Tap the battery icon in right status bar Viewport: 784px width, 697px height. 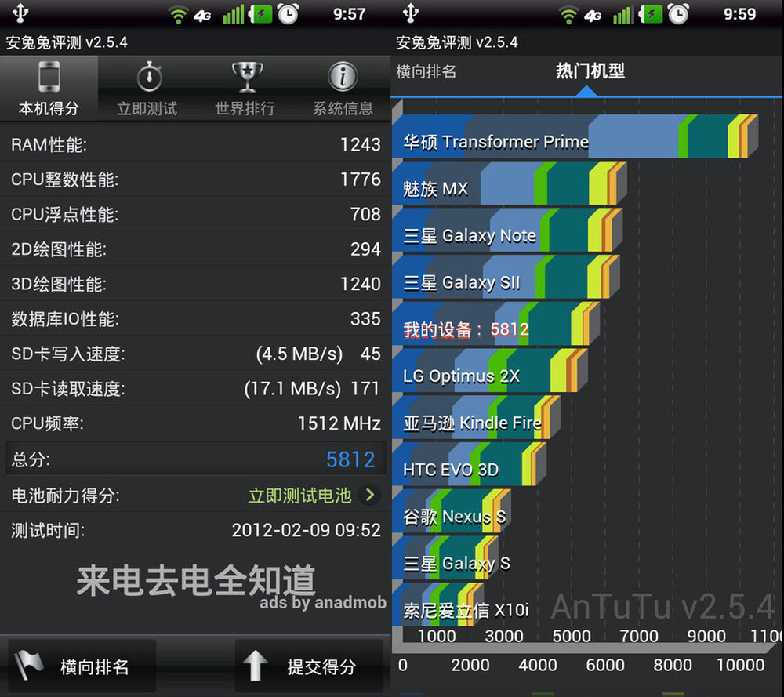tap(651, 14)
